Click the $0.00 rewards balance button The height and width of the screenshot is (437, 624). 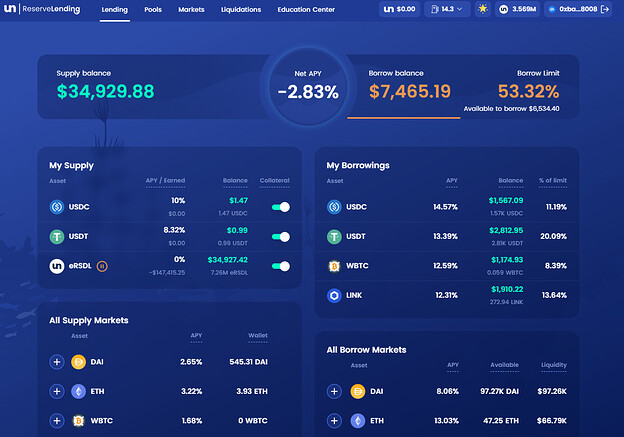click(x=400, y=9)
